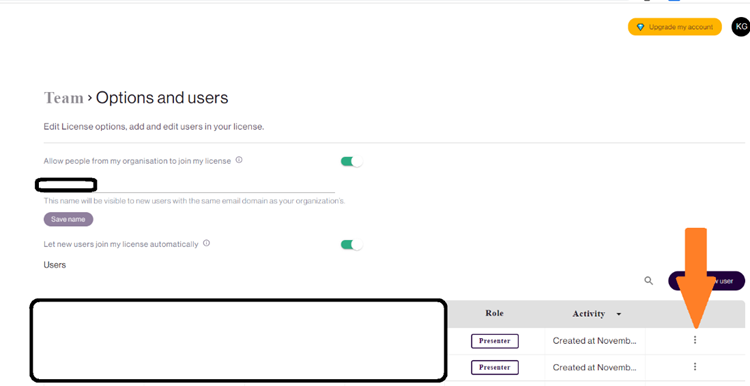Show info for Let new users join automatically
750x386 pixels.
[206, 243]
